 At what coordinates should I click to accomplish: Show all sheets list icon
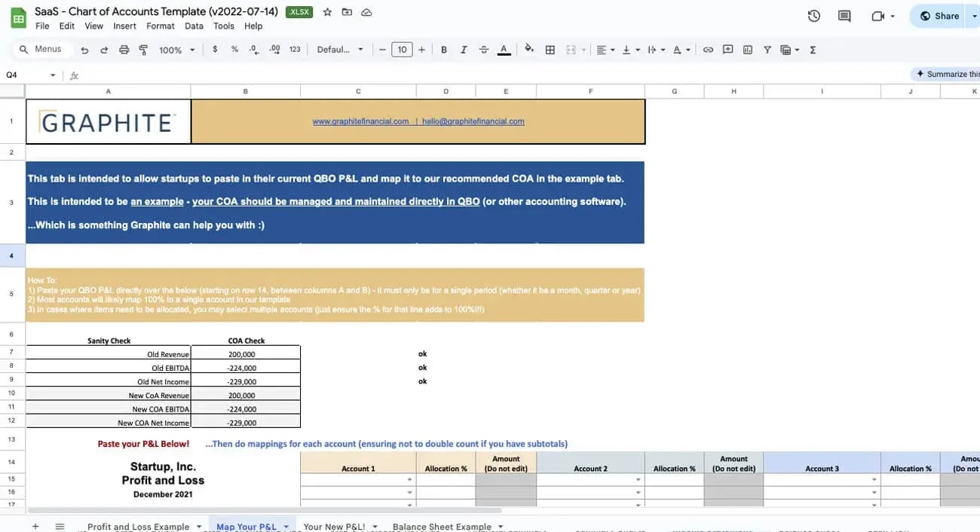click(60, 526)
